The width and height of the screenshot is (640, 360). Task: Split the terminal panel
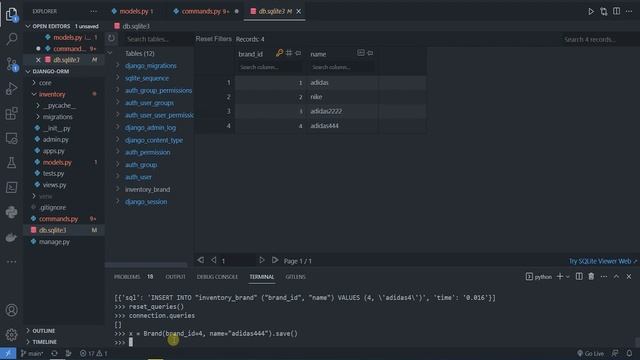point(579,276)
